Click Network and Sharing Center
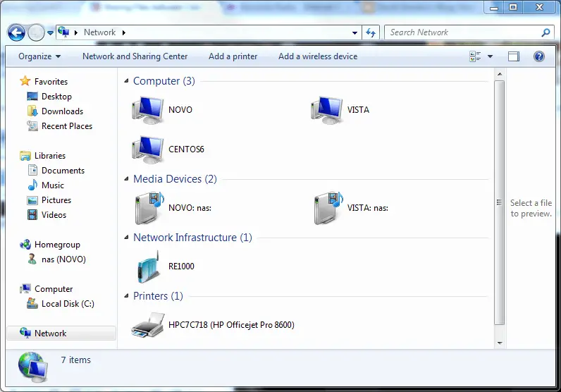 click(x=135, y=56)
